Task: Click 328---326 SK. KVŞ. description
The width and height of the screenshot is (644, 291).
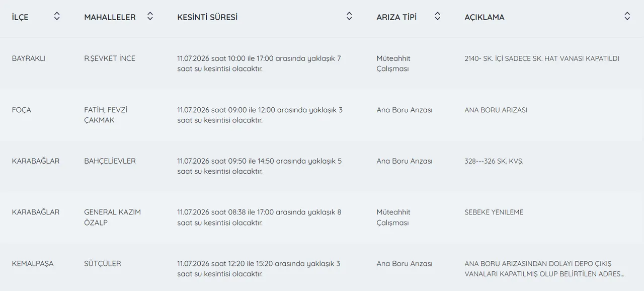Action: pyautogui.click(x=494, y=161)
